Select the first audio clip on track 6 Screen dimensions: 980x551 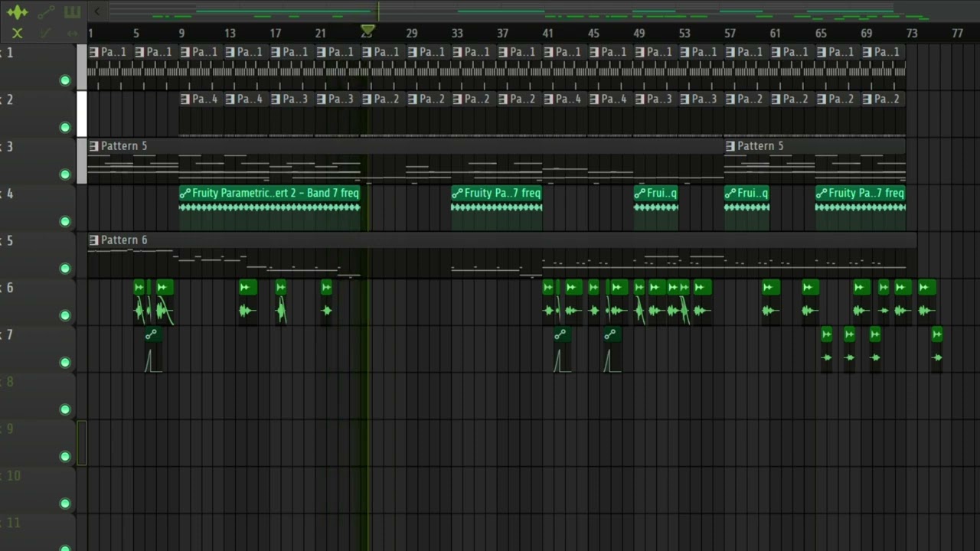pyautogui.click(x=139, y=302)
